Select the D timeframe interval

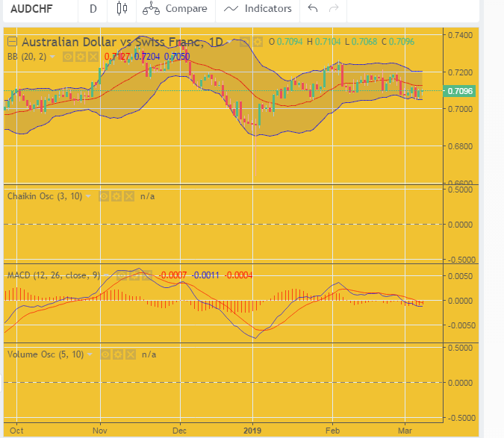click(93, 9)
